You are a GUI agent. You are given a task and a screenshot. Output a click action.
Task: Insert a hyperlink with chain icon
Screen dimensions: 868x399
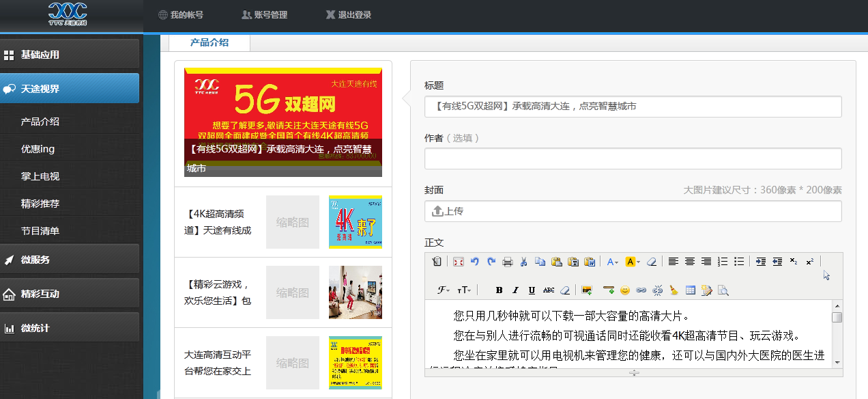click(x=641, y=290)
